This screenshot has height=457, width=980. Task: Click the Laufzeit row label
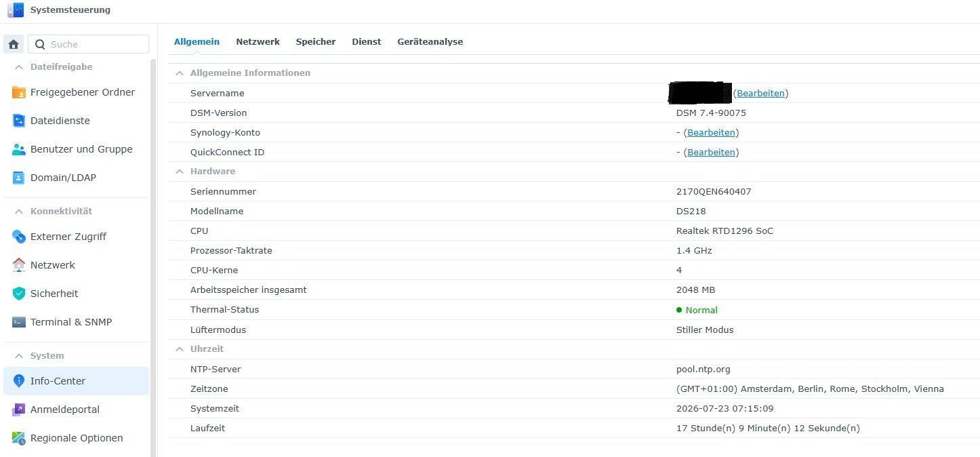coord(207,428)
